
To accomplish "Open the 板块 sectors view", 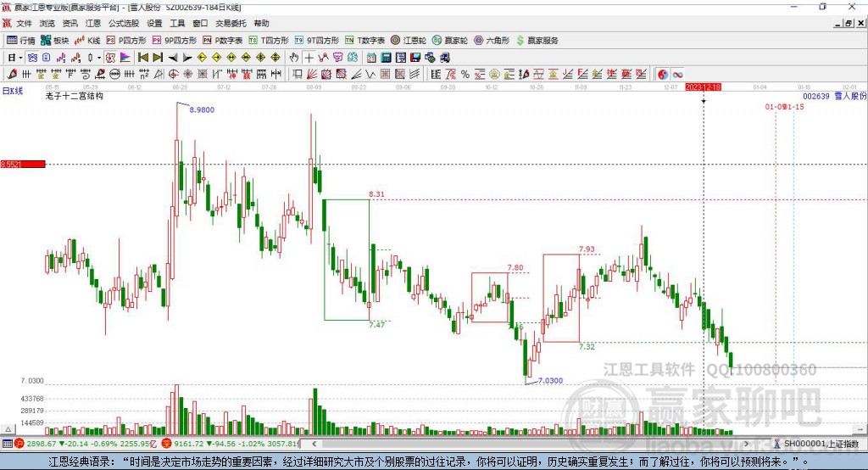I will tap(54, 41).
